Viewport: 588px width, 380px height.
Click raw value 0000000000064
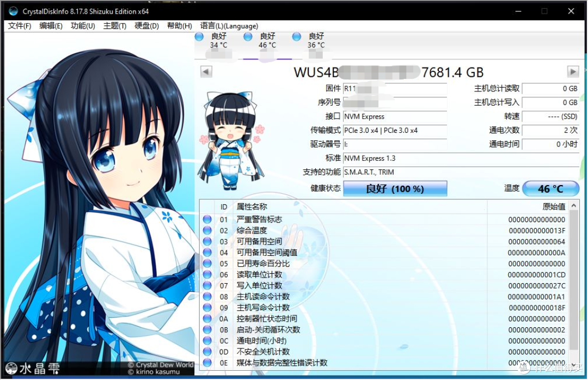[x=537, y=242]
